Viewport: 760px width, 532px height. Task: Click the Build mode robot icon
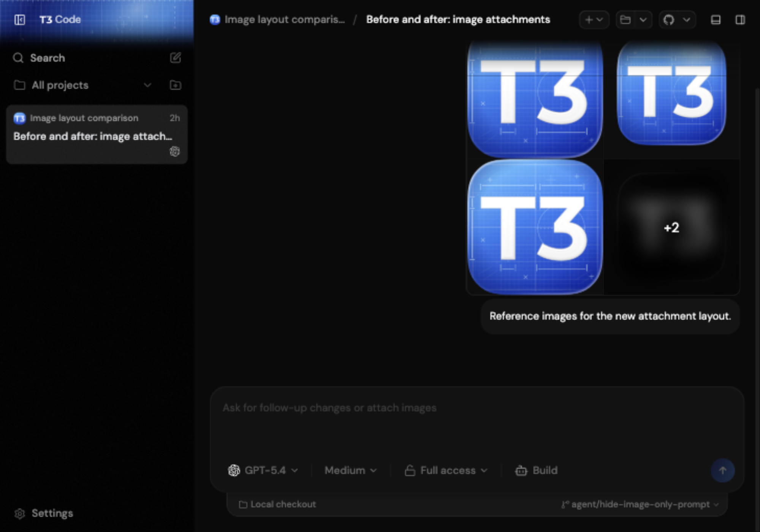(x=521, y=470)
